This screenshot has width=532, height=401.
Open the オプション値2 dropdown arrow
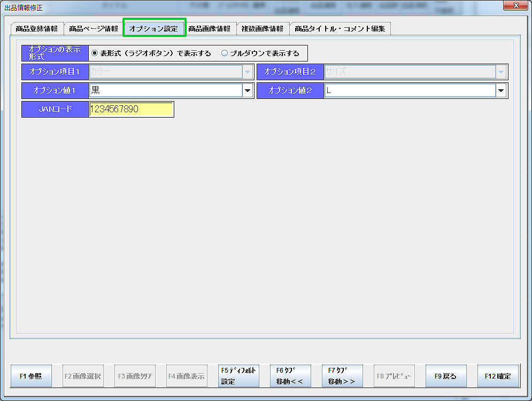(501, 91)
